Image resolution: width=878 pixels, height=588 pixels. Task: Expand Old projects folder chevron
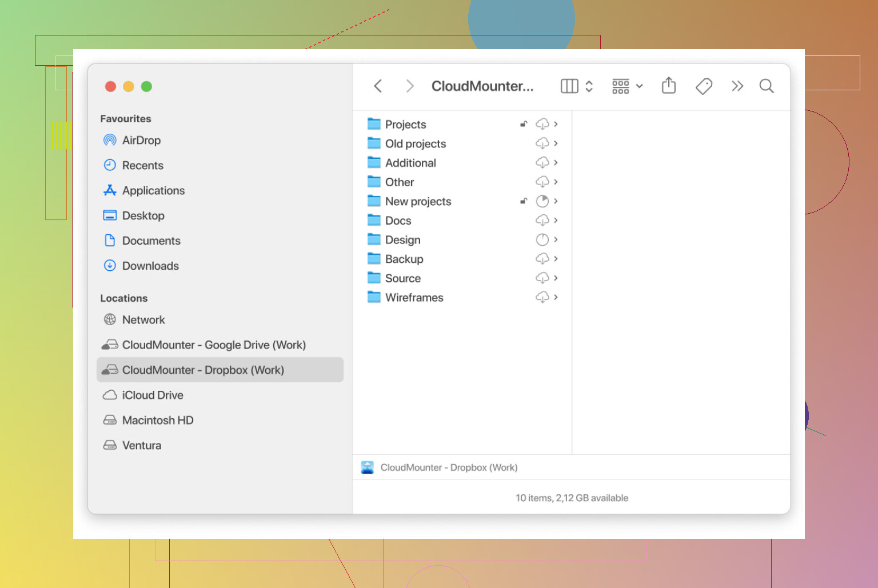(556, 143)
